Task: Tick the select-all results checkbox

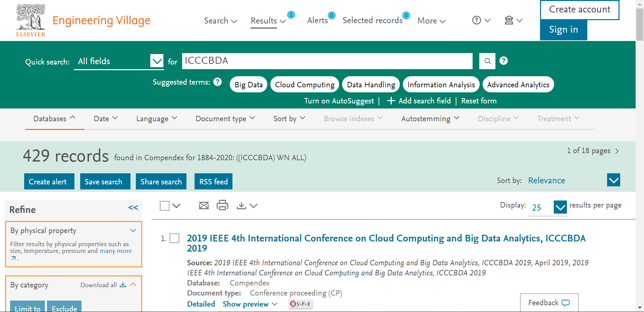Action: tap(165, 206)
